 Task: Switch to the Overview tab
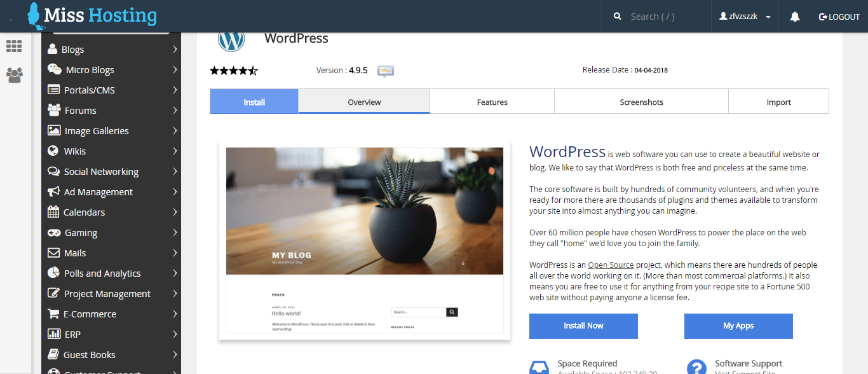364,102
